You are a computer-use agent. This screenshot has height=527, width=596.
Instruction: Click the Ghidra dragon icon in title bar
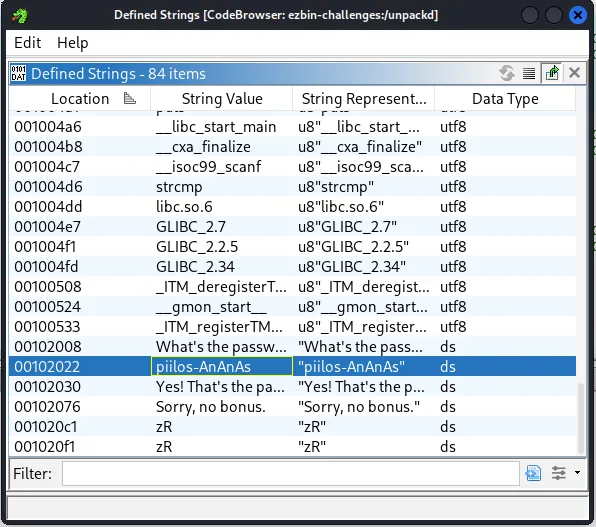(20, 16)
